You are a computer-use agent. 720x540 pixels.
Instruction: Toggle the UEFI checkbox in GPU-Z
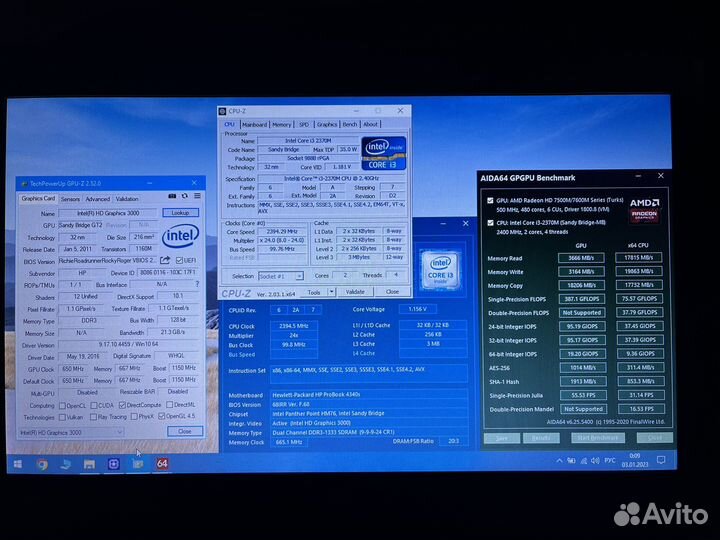pyautogui.click(x=179, y=260)
